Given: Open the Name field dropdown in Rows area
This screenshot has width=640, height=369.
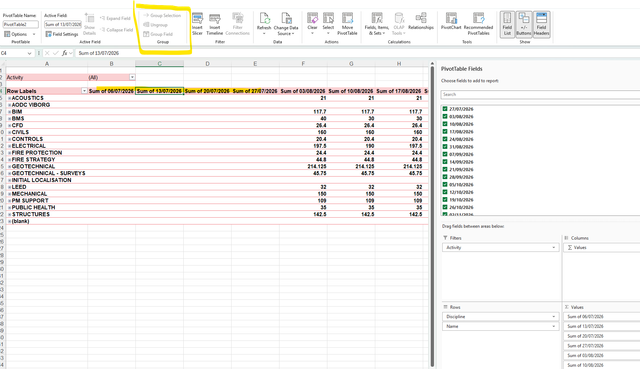Looking at the screenshot, I should [553, 327].
